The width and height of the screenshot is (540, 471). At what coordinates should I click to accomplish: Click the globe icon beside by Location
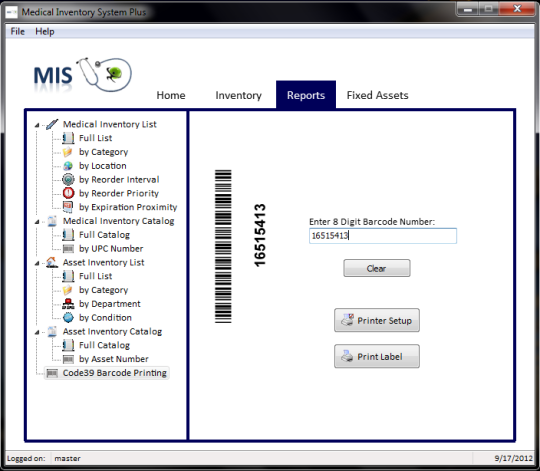click(68, 166)
